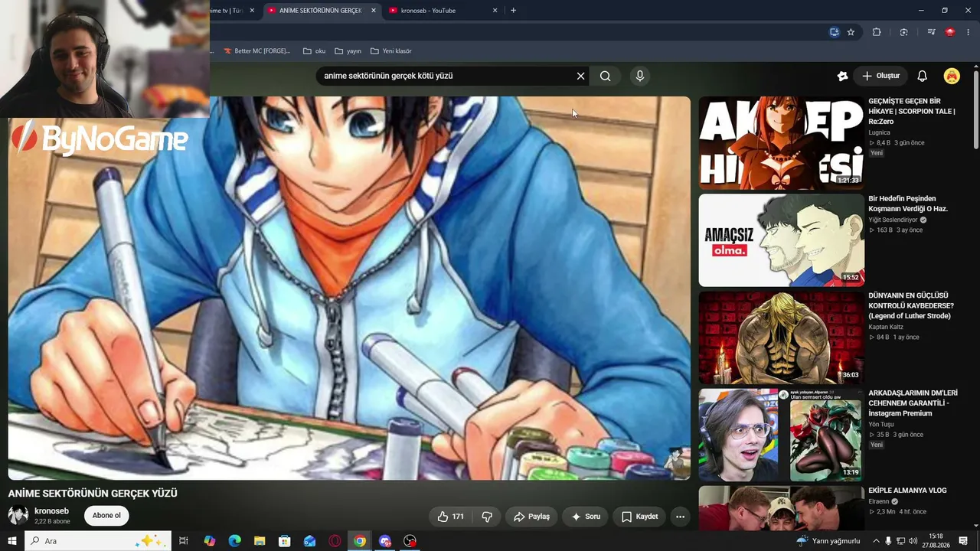Open Outlook from the taskbar
Viewport: 980px width, 551px height.
coord(309,541)
